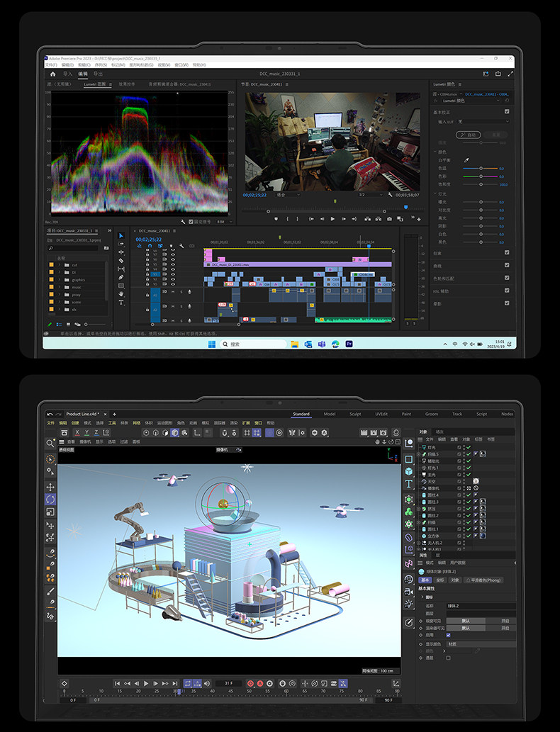
Task: Select the Type tool in Premiere timeline tools
Action: point(121,303)
